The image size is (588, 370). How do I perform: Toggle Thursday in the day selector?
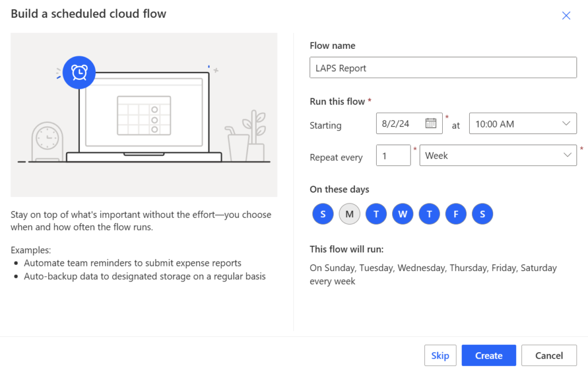429,214
